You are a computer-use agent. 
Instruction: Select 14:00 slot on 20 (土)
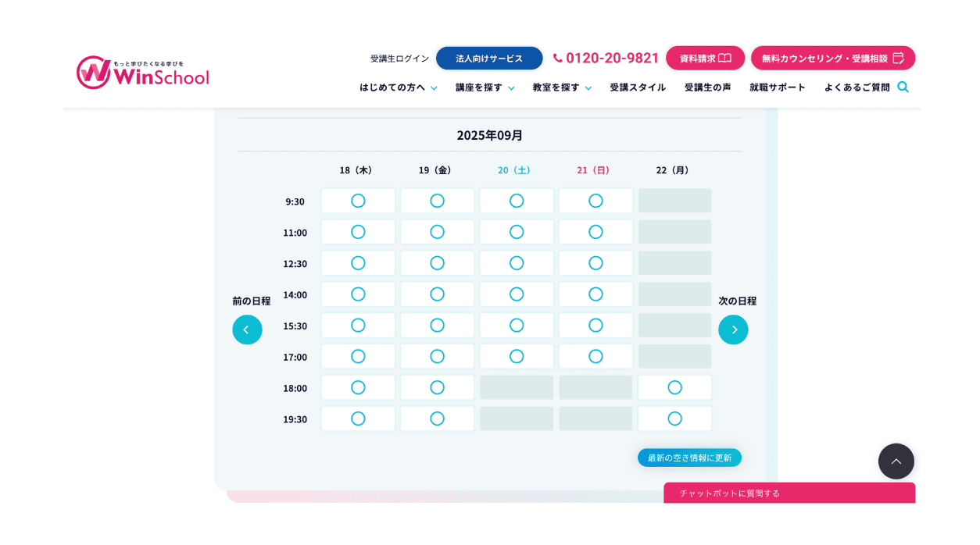coord(517,294)
